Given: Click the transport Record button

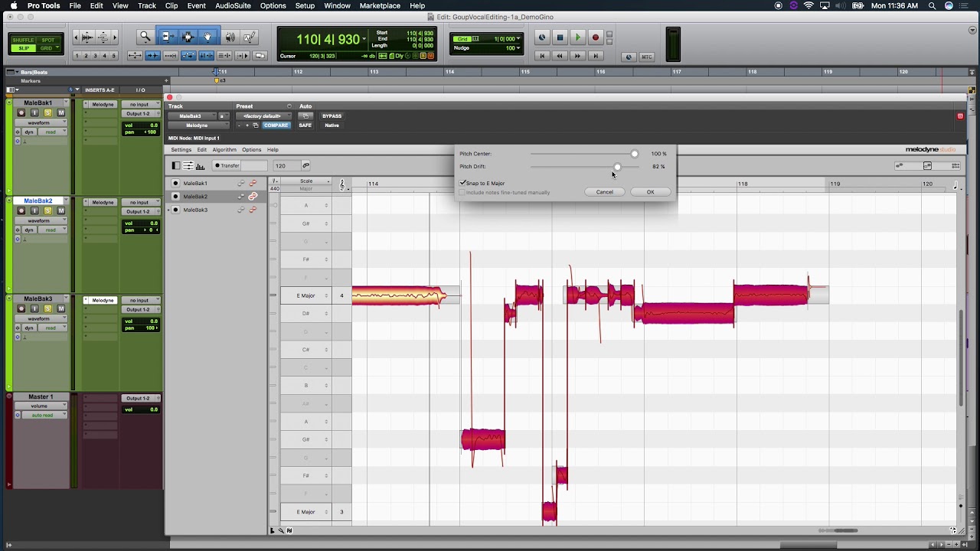Looking at the screenshot, I should [x=595, y=37].
